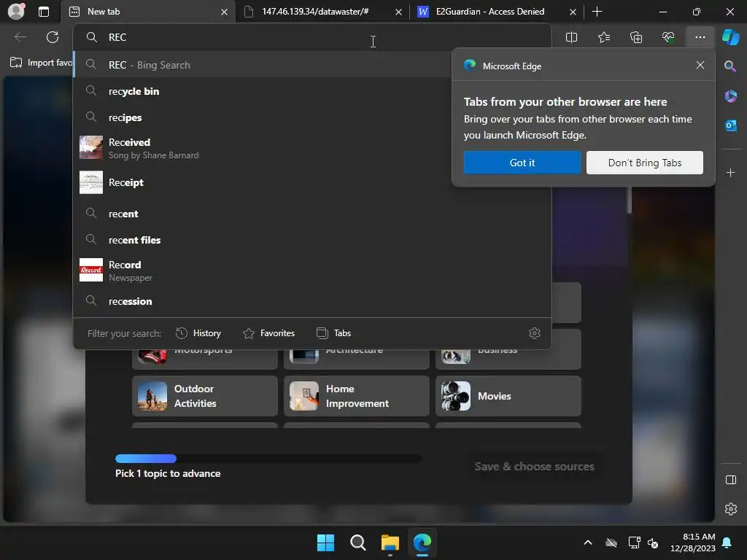
Task: Open a new tab with plus button
Action: (x=597, y=12)
